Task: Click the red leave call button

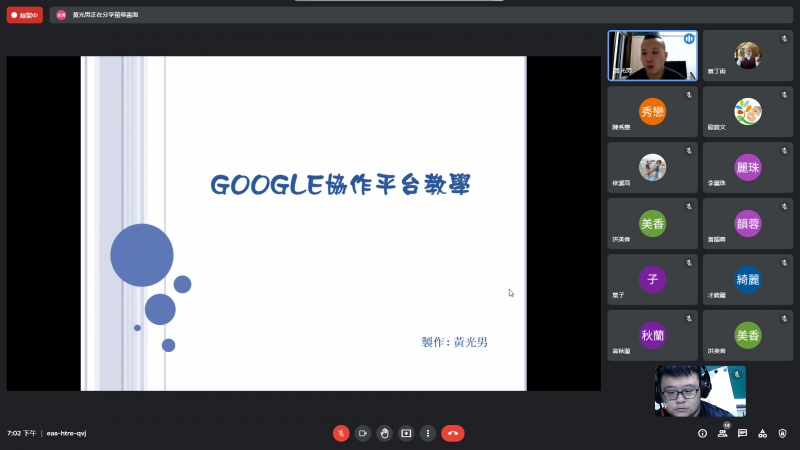Action: pos(453,433)
